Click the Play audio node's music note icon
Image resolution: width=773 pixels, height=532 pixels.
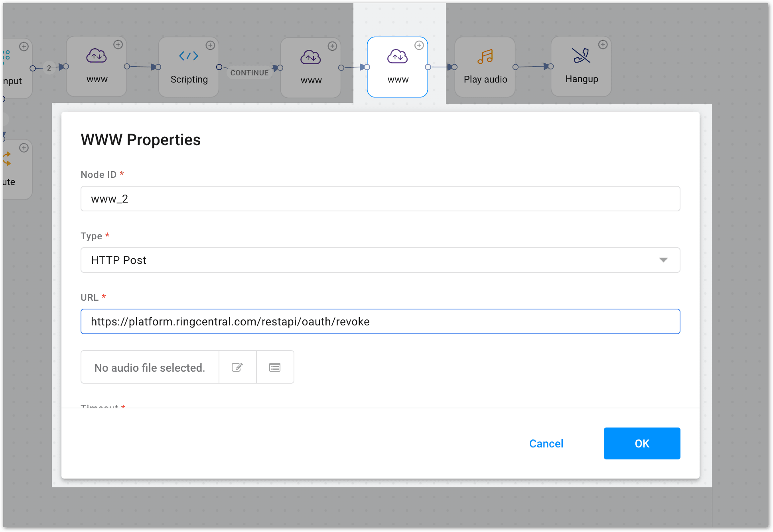[484, 57]
